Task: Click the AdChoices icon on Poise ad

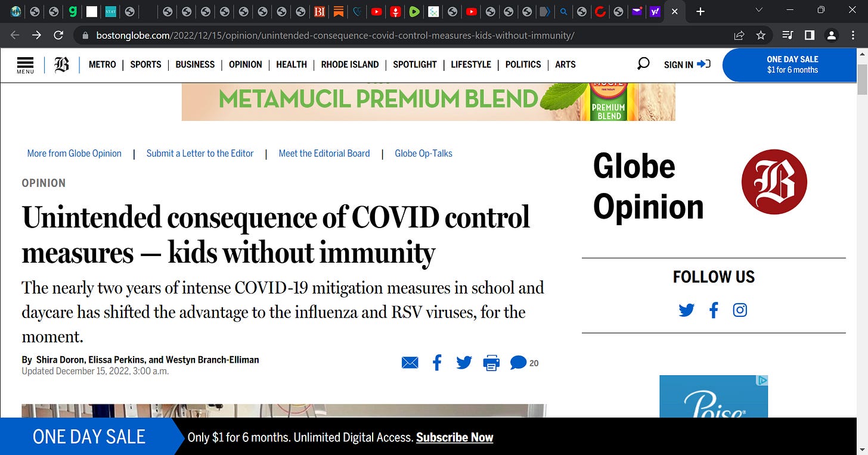Action: (x=762, y=380)
